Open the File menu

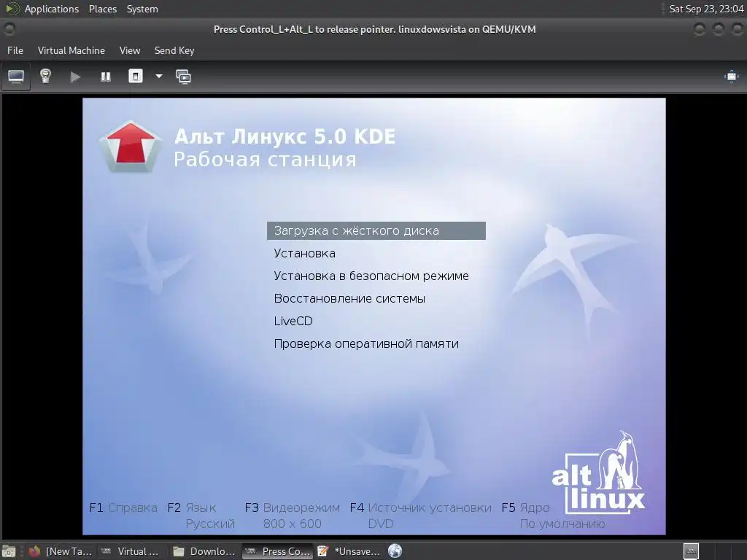click(15, 50)
